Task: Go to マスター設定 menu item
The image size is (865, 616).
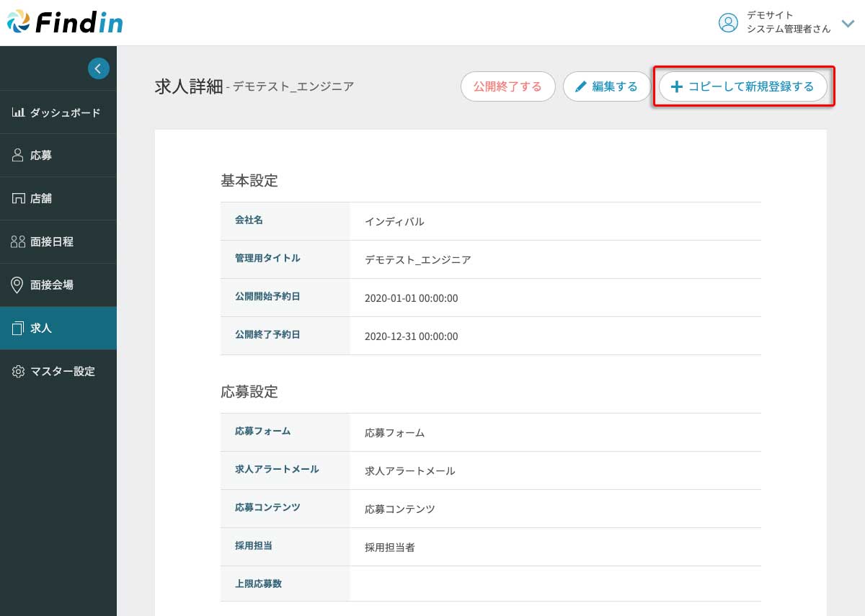Action: (63, 372)
